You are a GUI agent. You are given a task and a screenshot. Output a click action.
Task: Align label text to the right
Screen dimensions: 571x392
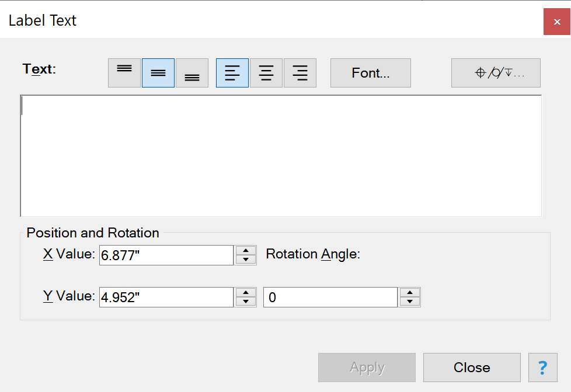click(x=300, y=73)
